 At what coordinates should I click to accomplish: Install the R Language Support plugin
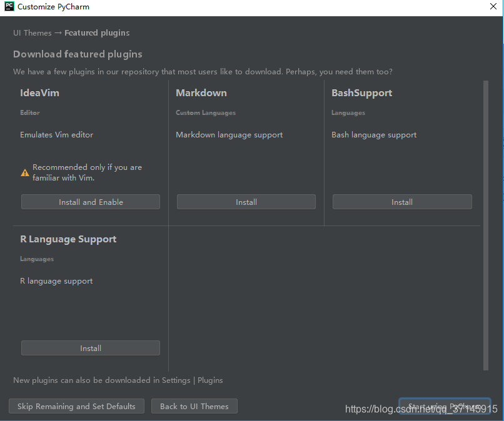91,348
